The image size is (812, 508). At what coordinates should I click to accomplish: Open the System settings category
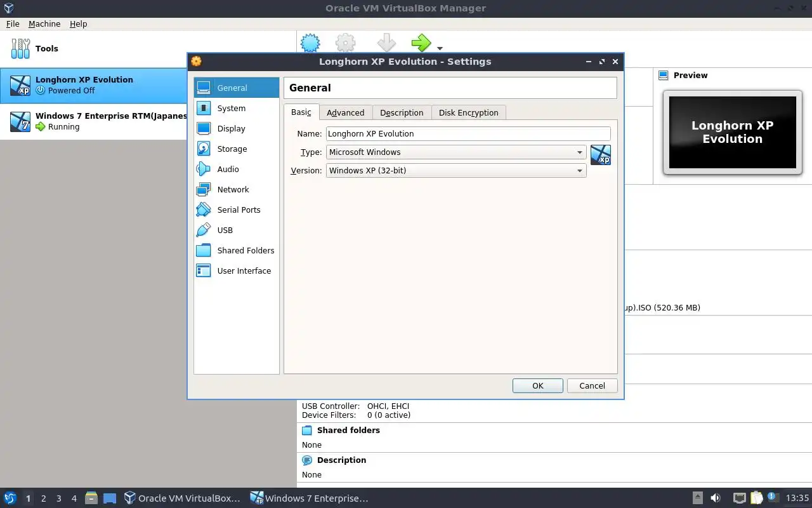[x=237, y=108]
